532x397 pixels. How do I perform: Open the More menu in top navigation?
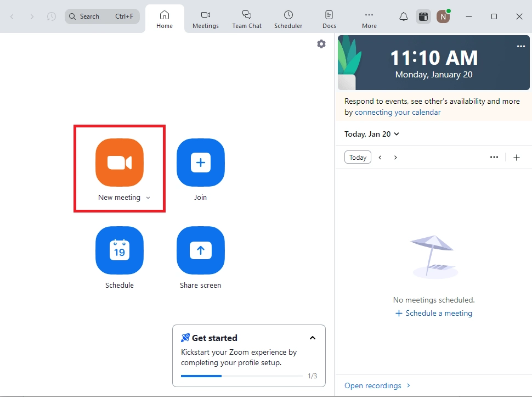point(369,19)
